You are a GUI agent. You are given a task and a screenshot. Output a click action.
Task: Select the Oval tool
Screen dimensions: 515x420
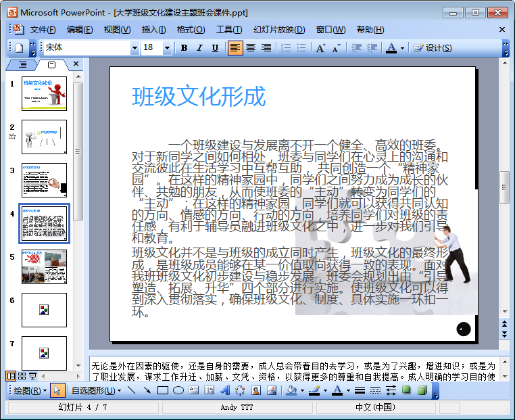178,390
